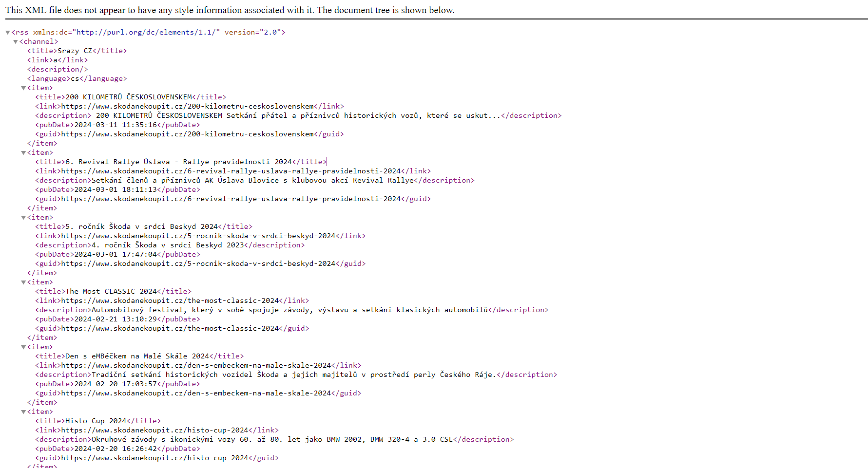The width and height of the screenshot is (868, 468).
Task: Click guid line for 5-rocnik-skoda-v-srdci-beskyd-2024
Action: [200, 263]
